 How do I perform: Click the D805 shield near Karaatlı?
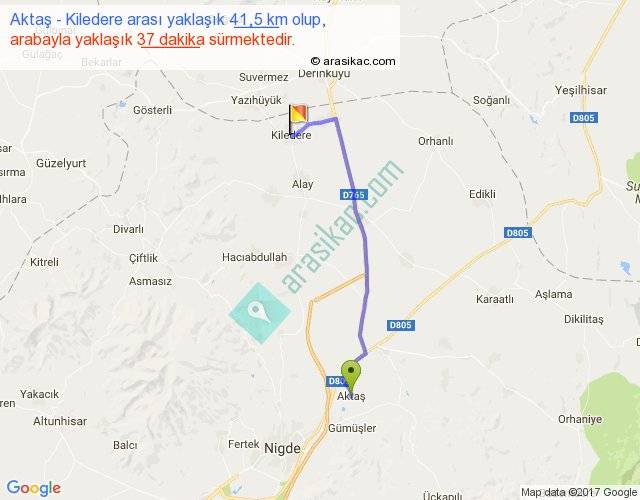(400, 325)
